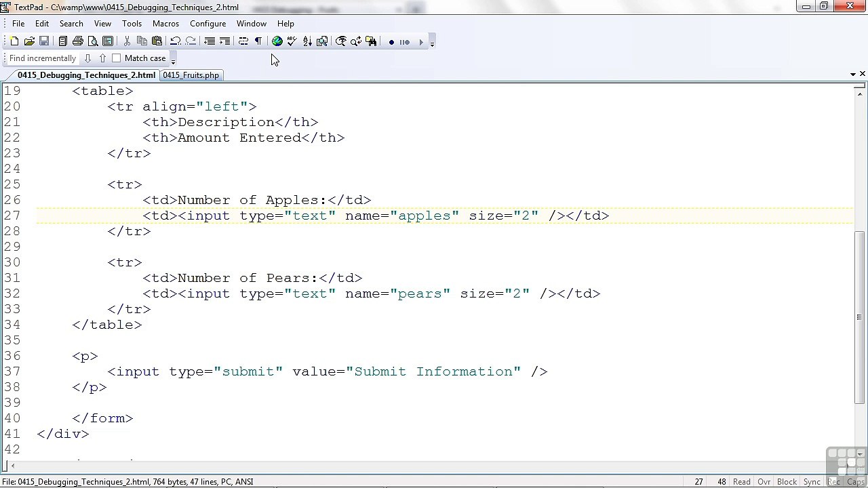Open the Search menu

point(71,23)
